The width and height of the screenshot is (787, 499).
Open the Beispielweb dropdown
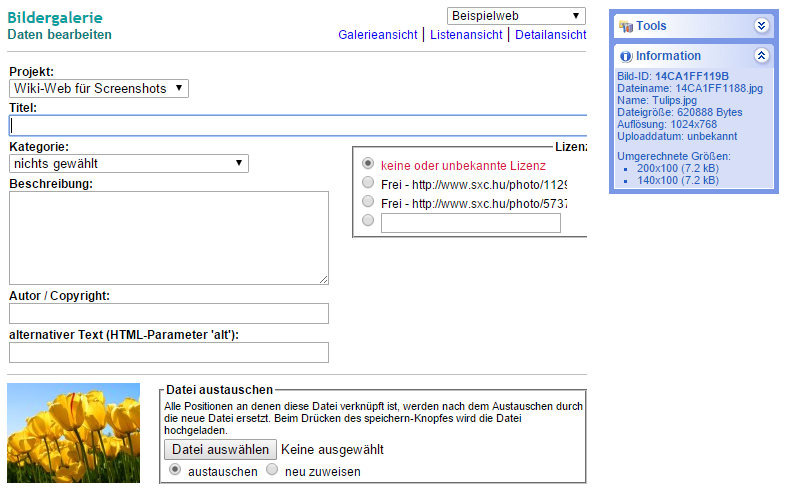pyautogui.click(x=516, y=16)
